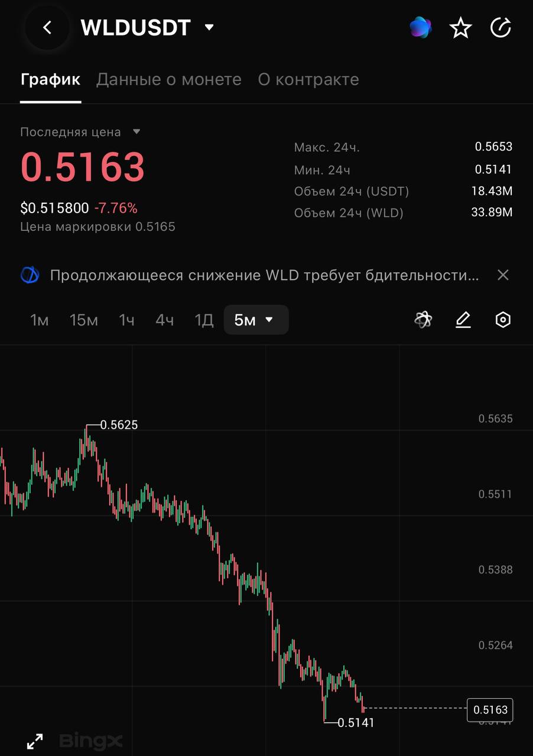Open the atom-shaped indicators icon
Screen dimensions: 533x756
[423, 320]
